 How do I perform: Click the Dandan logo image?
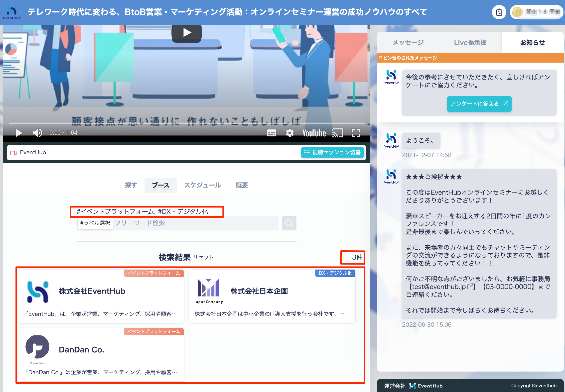click(37, 349)
